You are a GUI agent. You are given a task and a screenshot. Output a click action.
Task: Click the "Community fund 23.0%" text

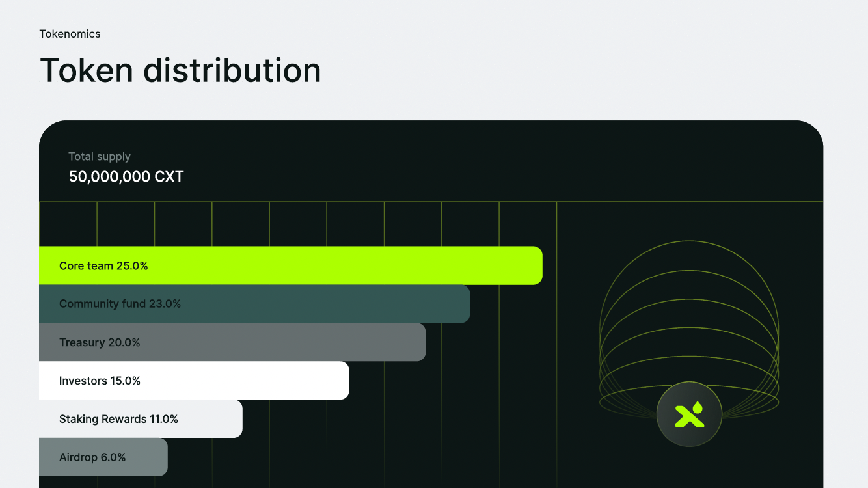120,304
